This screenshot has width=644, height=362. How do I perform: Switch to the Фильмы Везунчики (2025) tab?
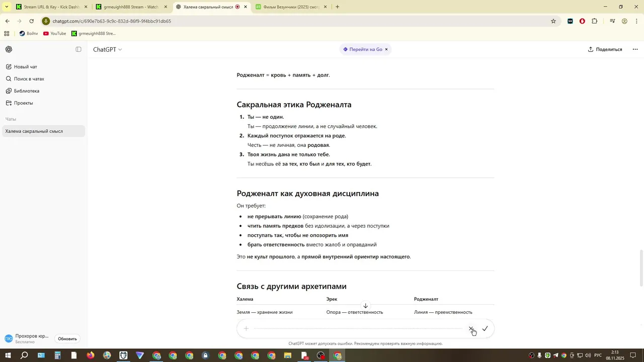click(290, 7)
